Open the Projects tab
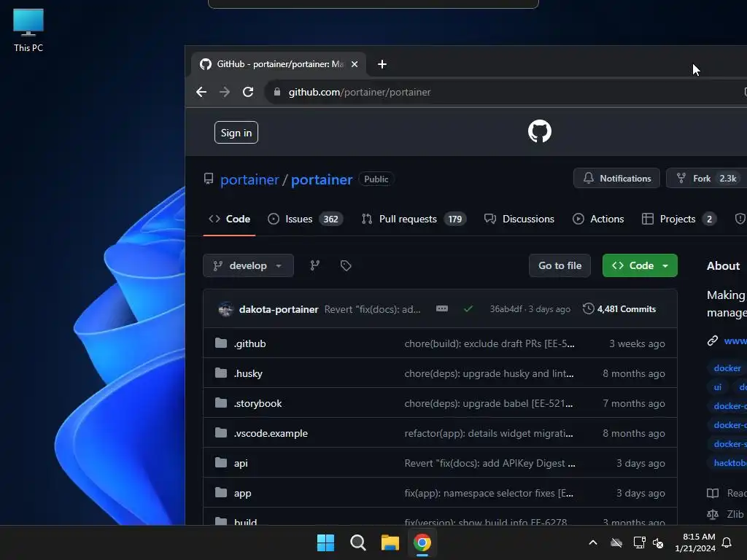The width and height of the screenshot is (747, 560). (x=679, y=219)
